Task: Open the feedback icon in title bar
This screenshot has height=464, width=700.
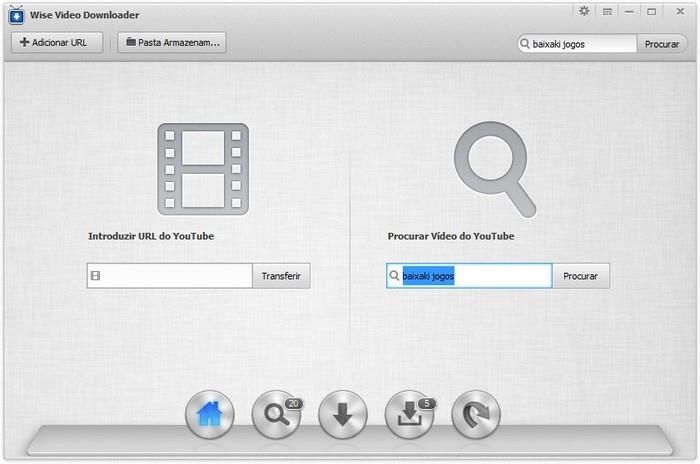Action: (x=607, y=12)
